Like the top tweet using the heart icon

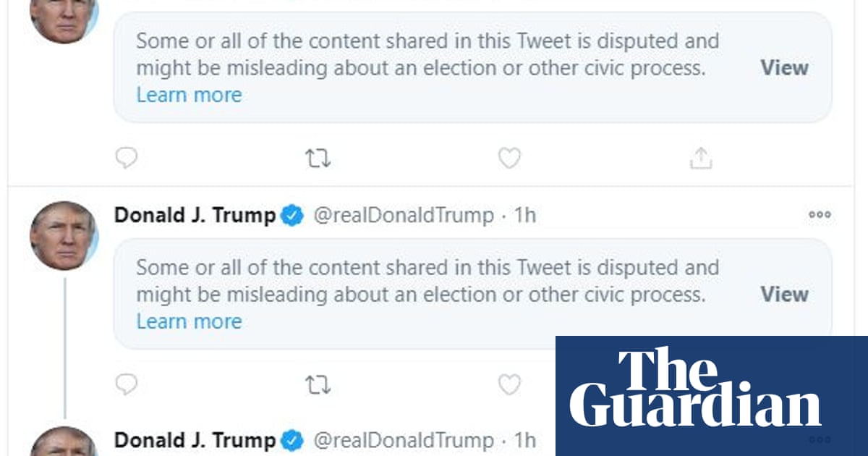click(x=509, y=158)
